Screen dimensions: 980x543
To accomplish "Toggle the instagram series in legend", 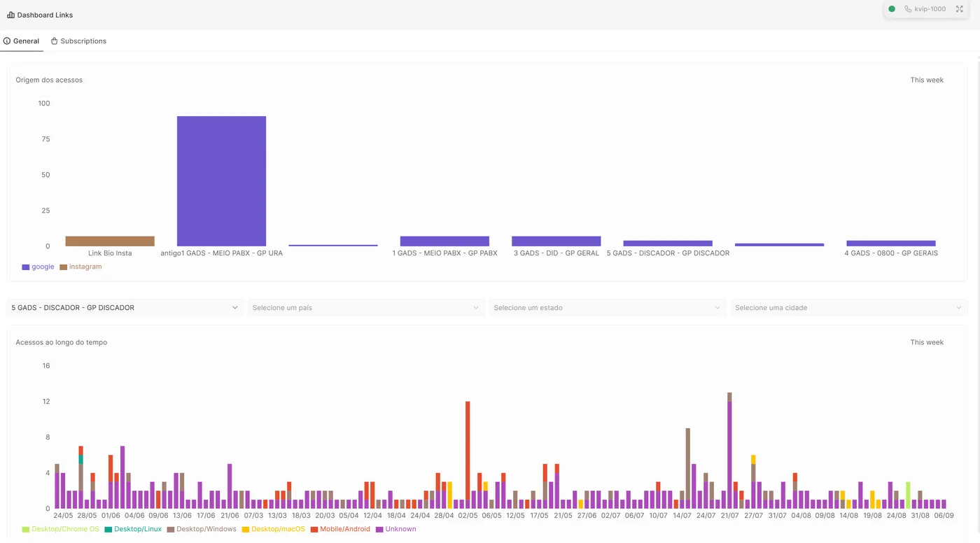I will pos(80,267).
